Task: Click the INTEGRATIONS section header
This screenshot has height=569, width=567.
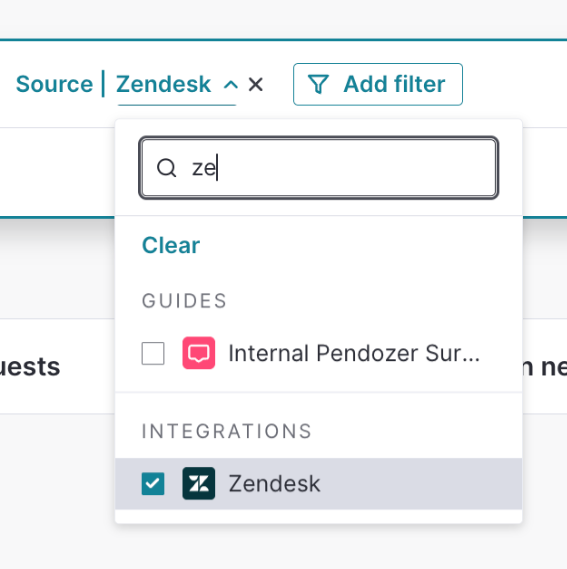Action: click(x=227, y=431)
